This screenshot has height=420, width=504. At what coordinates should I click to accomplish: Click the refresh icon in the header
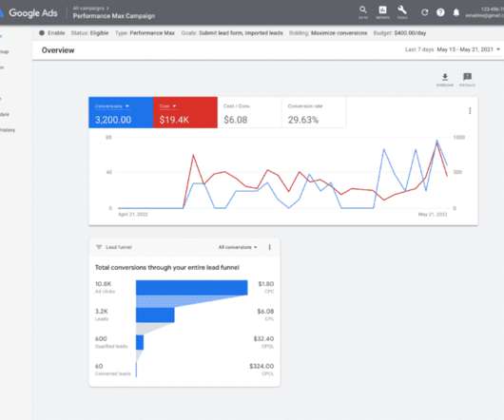point(425,12)
